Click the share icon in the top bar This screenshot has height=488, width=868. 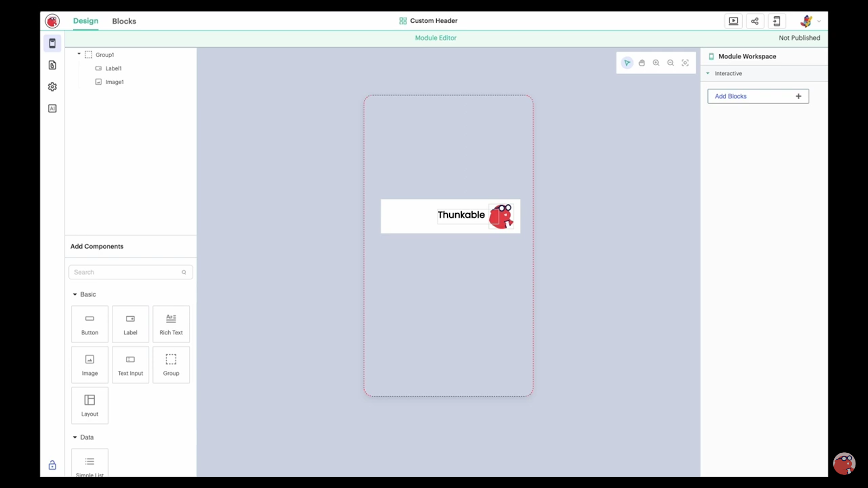point(755,21)
